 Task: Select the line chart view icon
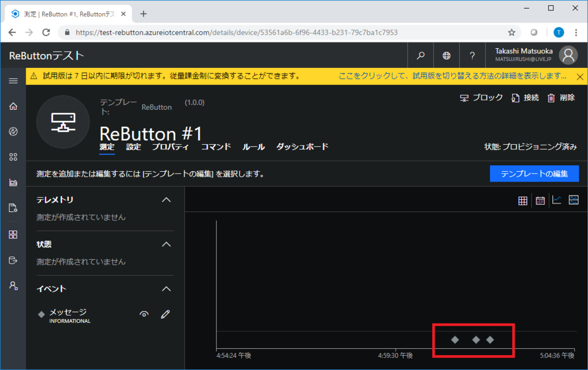pyautogui.click(x=555, y=200)
